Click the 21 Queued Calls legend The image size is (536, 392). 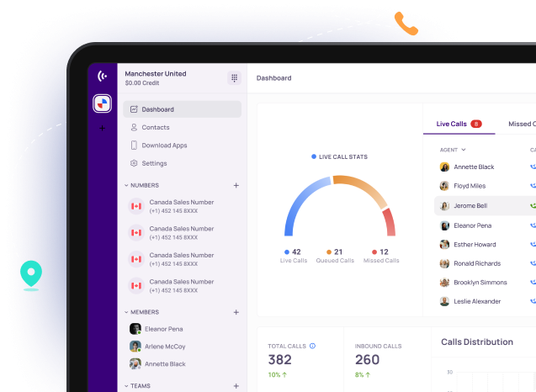tap(335, 256)
